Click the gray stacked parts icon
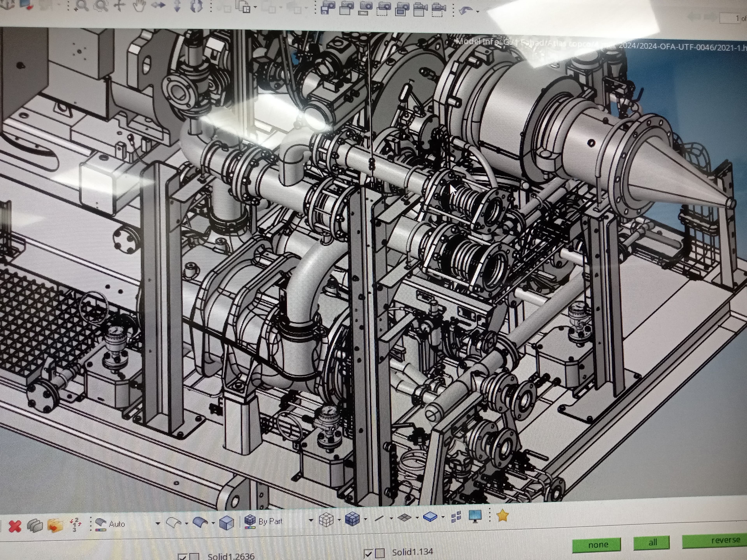The width and height of the screenshot is (747, 560). (x=35, y=526)
